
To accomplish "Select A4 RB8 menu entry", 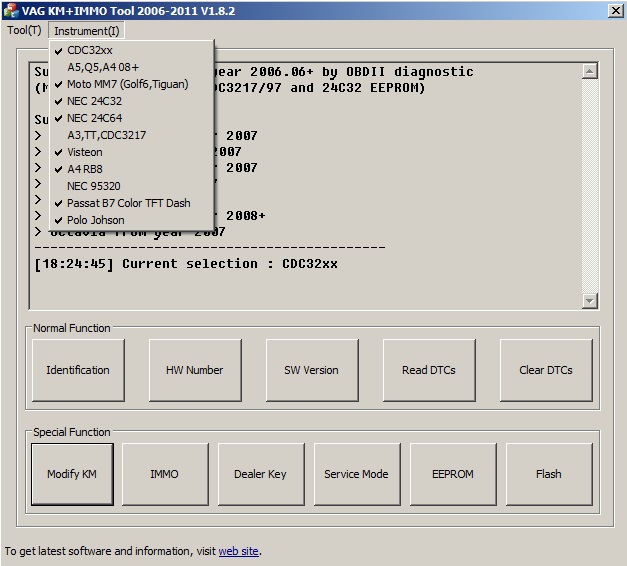I will pos(132,169).
